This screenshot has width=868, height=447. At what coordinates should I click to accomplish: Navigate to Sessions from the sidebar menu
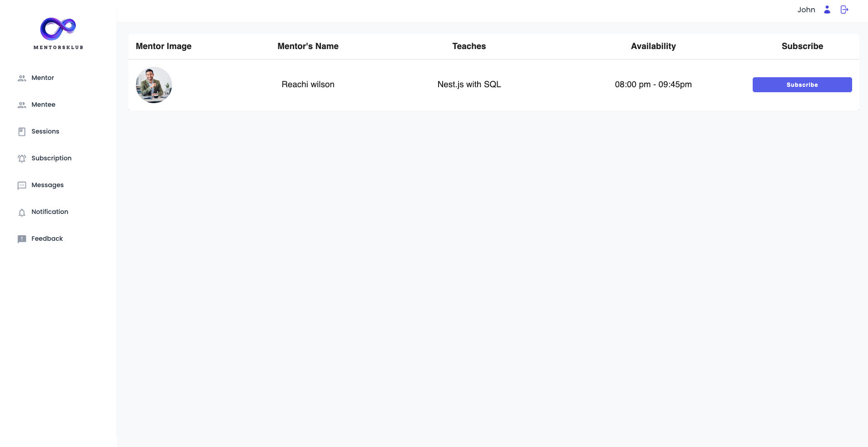click(45, 131)
